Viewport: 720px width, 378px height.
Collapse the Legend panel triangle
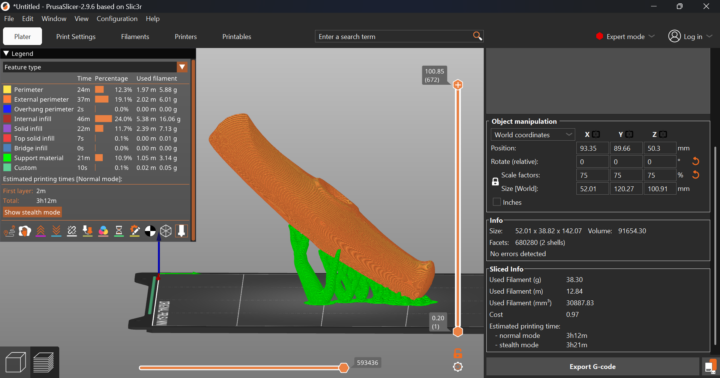click(x=6, y=53)
